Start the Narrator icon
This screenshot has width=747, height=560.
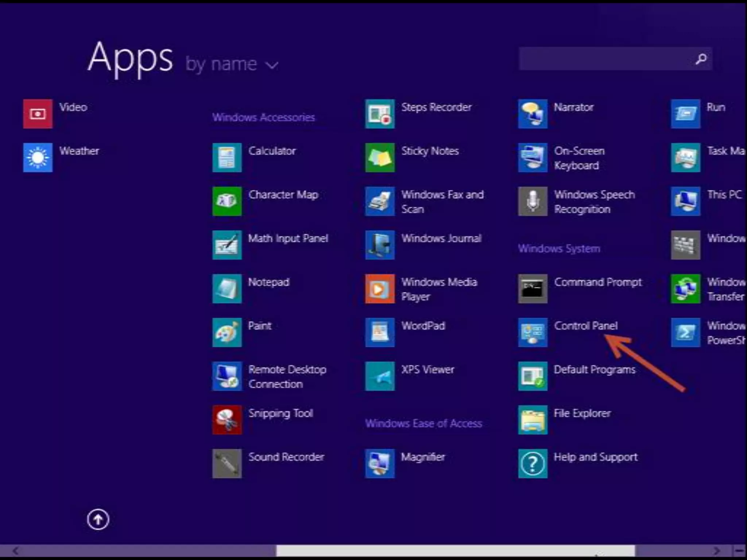(x=533, y=114)
